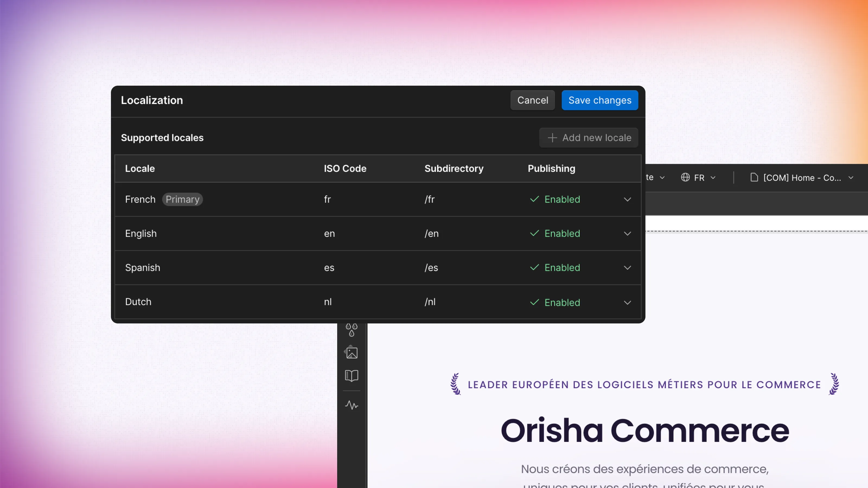Select the Spanish locale name
The height and width of the screenshot is (488, 868).
[142, 268]
